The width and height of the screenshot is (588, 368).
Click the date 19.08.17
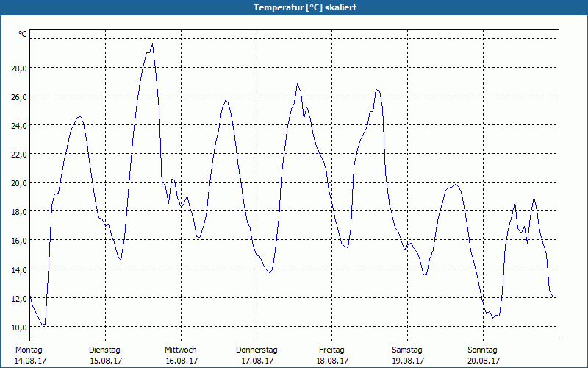pyautogui.click(x=408, y=361)
